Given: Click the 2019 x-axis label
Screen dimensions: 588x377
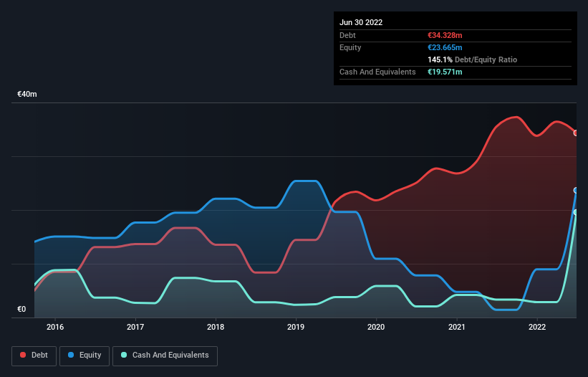Looking at the screenshot, I should [x=296, y=327].
